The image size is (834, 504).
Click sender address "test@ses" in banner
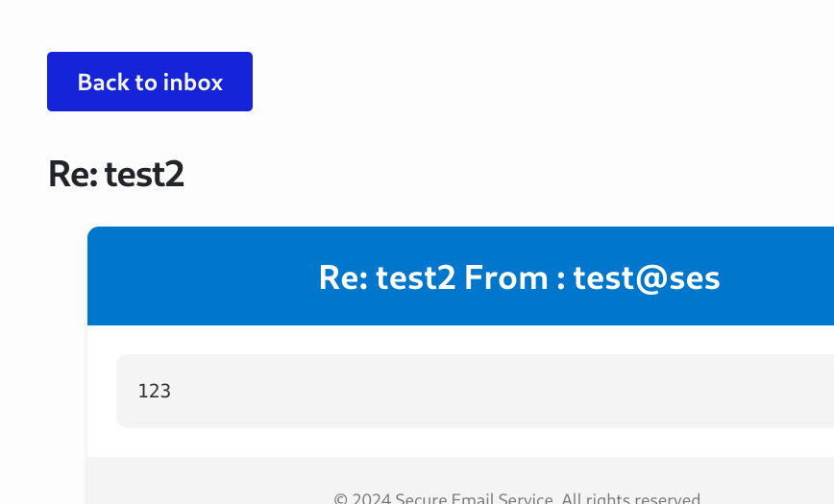pos(646,278)
